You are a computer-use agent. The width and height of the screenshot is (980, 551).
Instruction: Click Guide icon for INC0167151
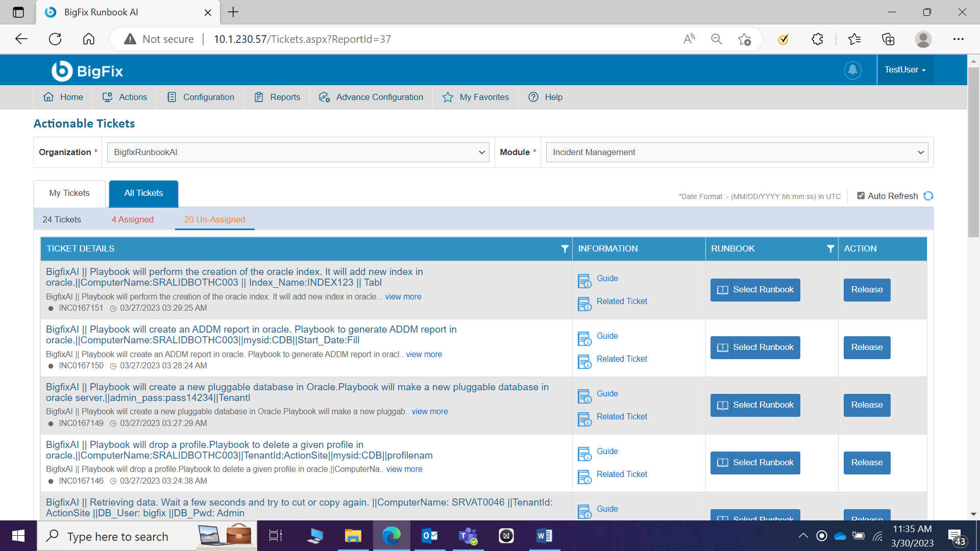coord(584,281)
